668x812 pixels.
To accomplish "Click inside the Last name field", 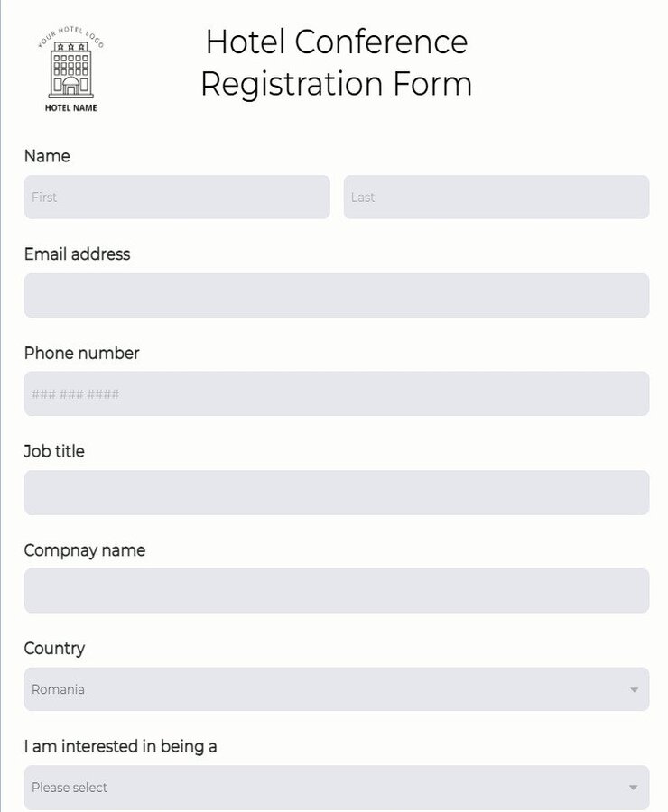I will [x=496, y=197].
